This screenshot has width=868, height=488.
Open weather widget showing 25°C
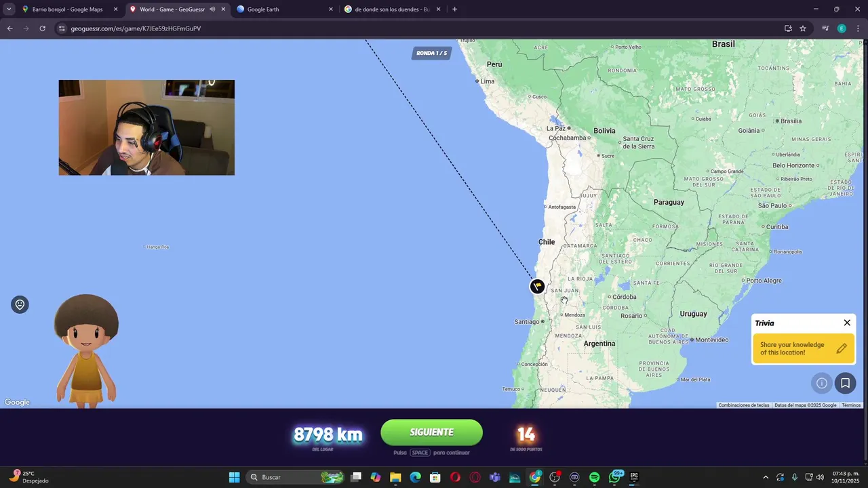pos(28,477)
